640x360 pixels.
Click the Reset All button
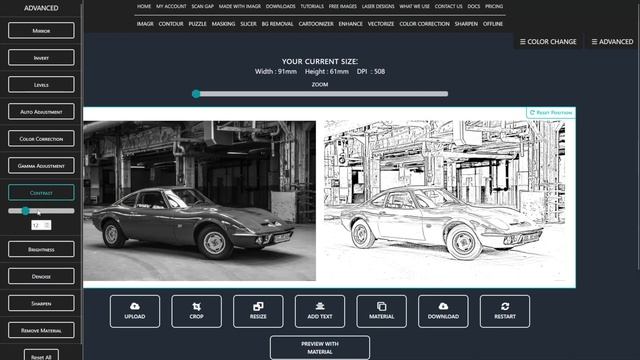pos(41,356)
